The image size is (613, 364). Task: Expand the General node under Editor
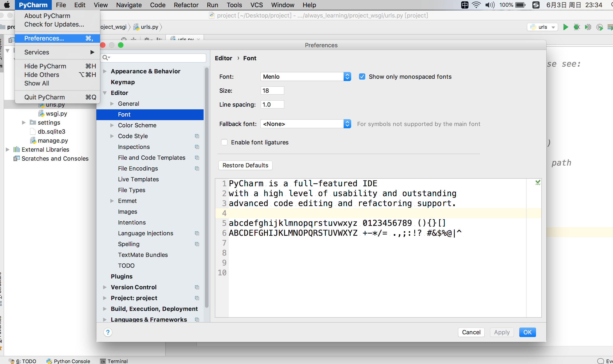112,104
